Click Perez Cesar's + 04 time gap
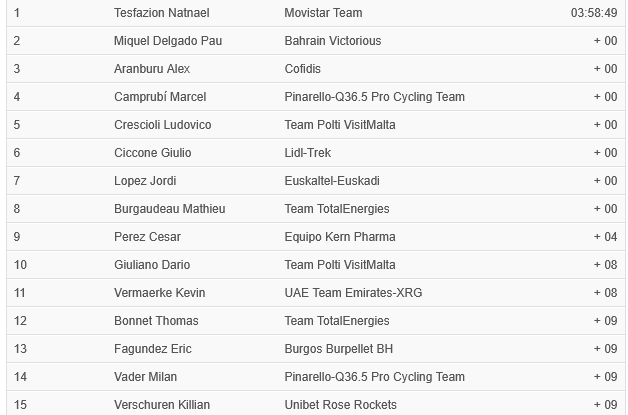 605,237
